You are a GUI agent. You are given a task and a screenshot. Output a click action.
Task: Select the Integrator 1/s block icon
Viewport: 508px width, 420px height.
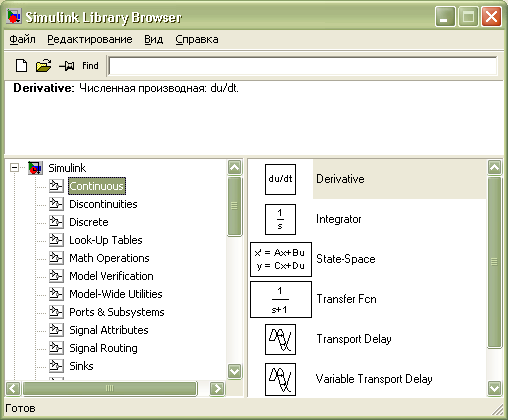(x=280, y=219)
